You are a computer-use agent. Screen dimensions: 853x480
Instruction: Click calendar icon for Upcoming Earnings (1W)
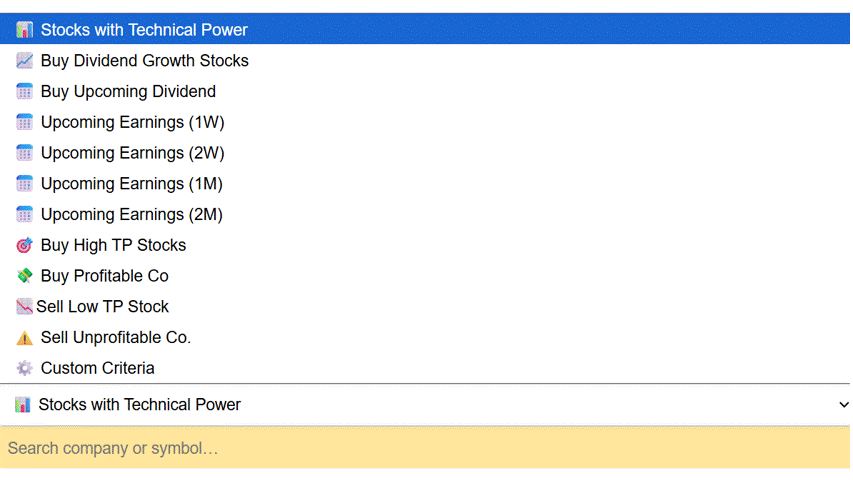pos(25,123)
